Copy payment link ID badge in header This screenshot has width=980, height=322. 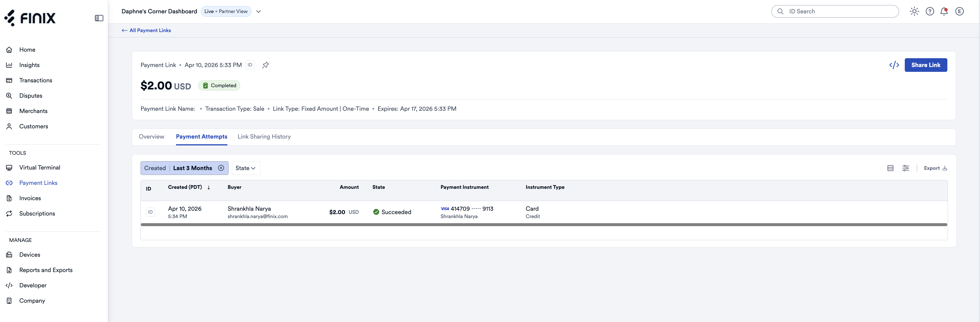(x=250, y=65)
